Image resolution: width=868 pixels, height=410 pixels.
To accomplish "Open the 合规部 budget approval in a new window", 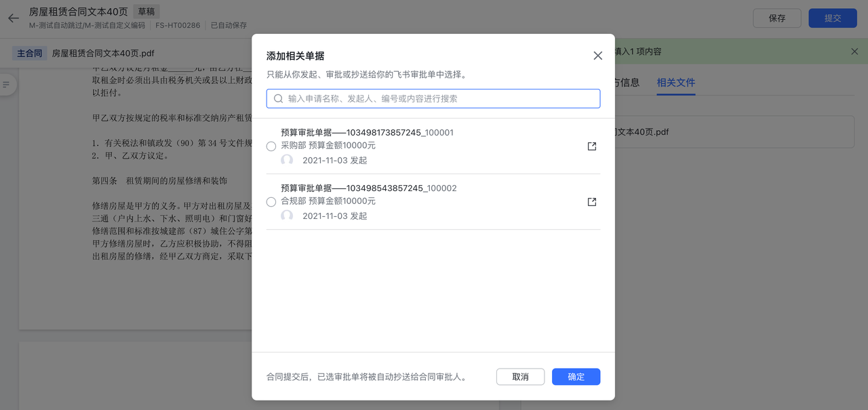I will (591, 202).
